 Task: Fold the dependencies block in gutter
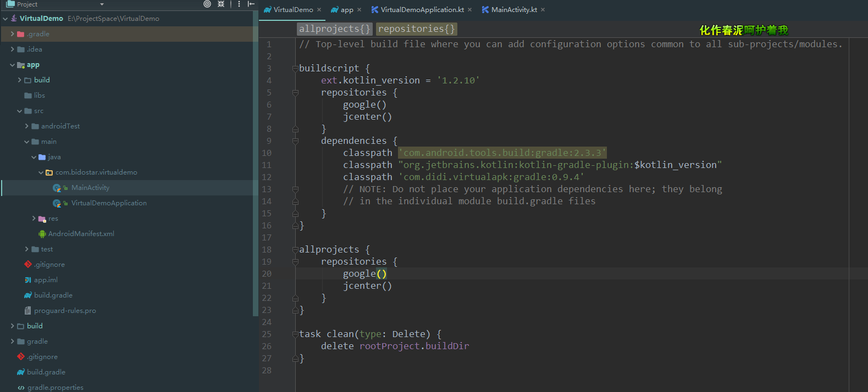[295, 141]
